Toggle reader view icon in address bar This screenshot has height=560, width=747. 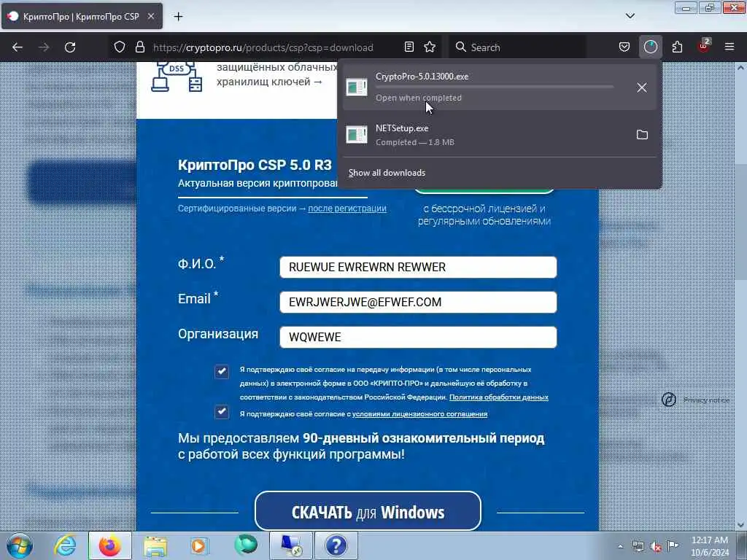(x=409, y=47)
